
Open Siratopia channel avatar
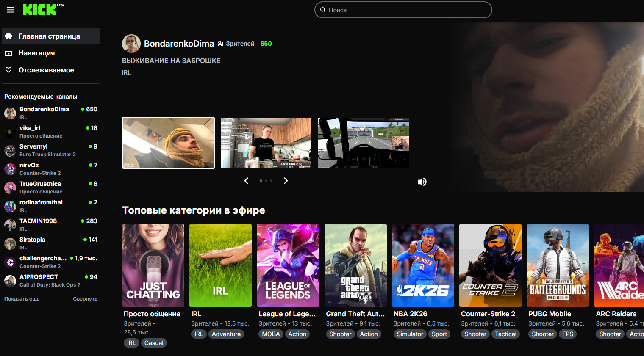click(10, 243)
